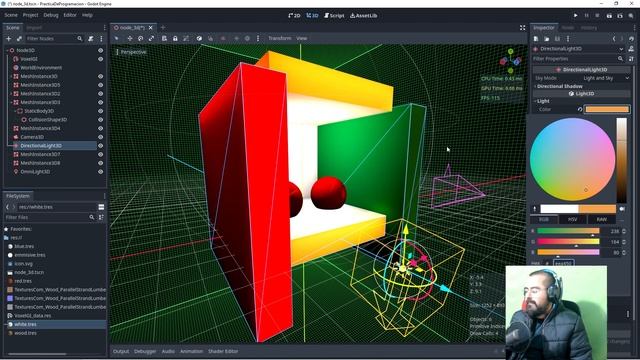Toggle visibility of VoxelGI node
This screenshot has height=360, width=640.
click(x=100, y=59)
